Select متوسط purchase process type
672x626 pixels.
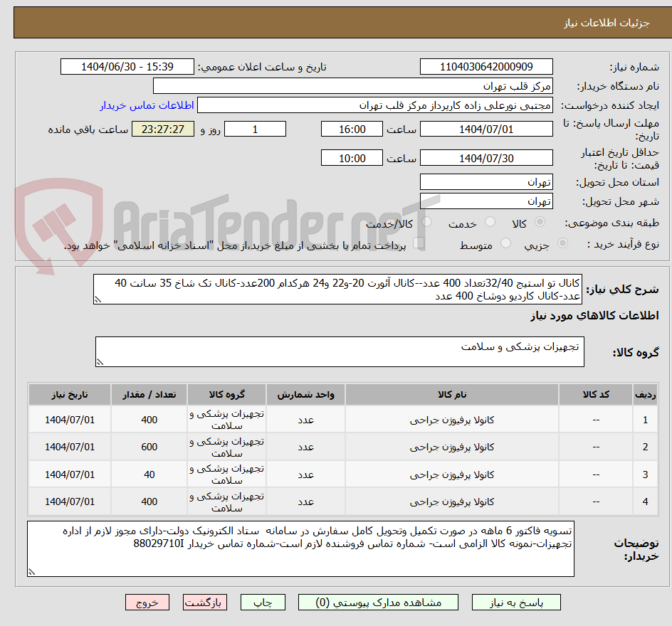tap(505, 242)
